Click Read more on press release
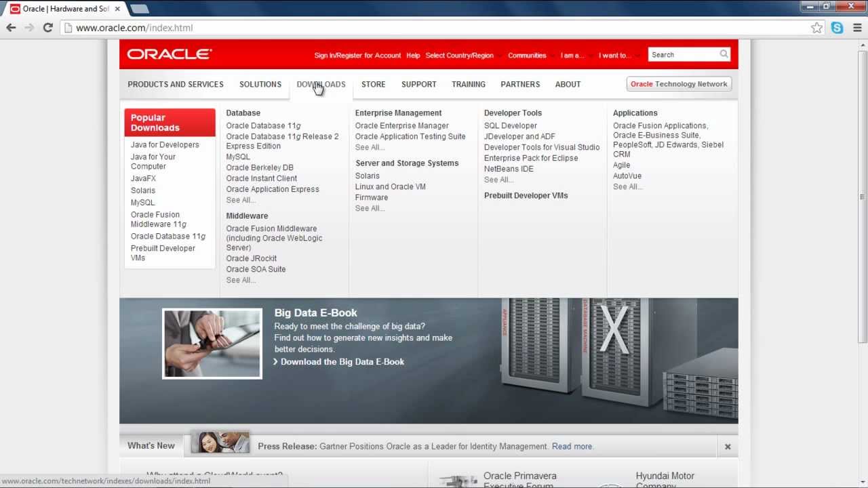The image size is (868, 488). (572, 447)
